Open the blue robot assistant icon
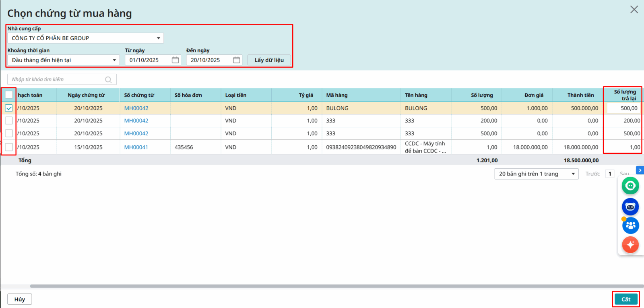The image size is (644, 308). [x=630, y=207]
